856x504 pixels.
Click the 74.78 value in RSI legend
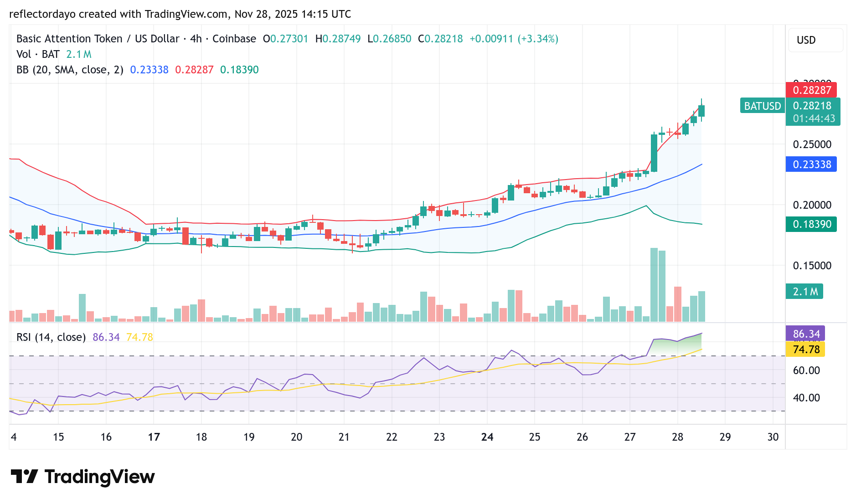140,337
